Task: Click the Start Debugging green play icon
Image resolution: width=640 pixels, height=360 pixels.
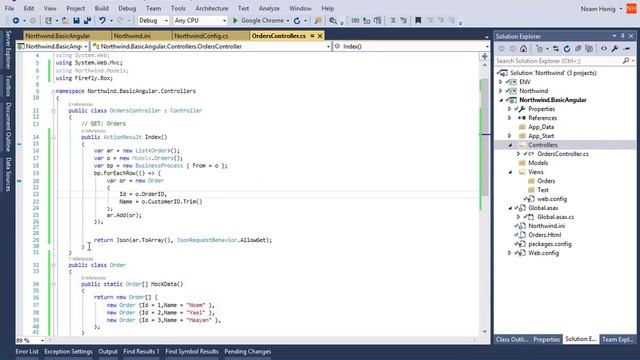Action: coord(235,20)
